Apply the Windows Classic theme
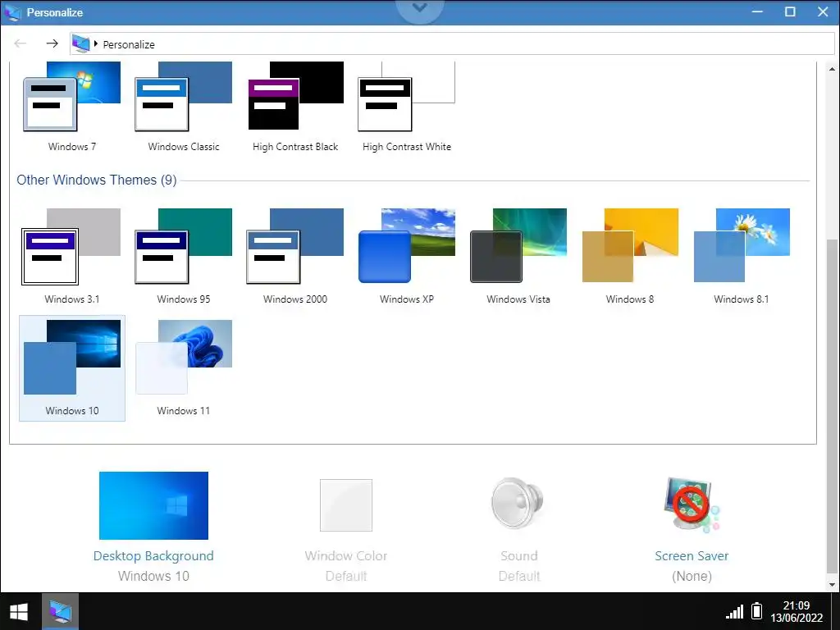 click(x=183, y=97)
